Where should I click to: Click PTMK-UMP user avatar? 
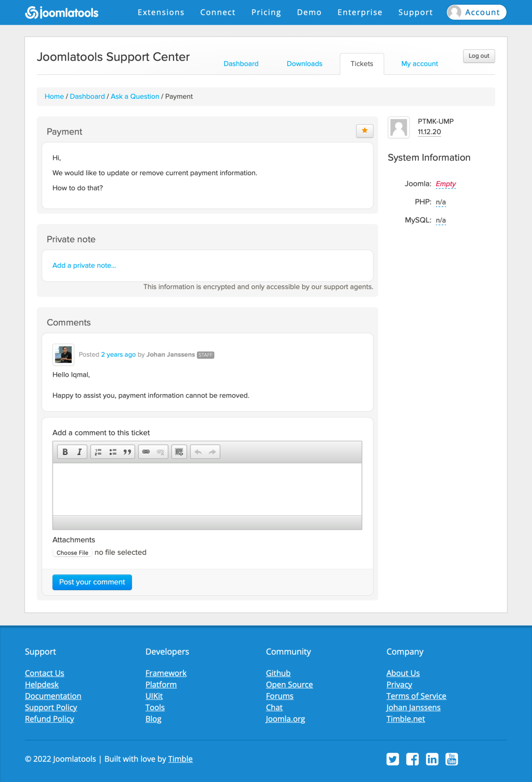[399, 127]
